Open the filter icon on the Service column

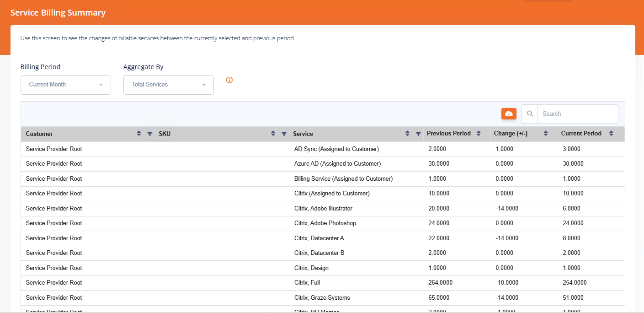point(418,134)
